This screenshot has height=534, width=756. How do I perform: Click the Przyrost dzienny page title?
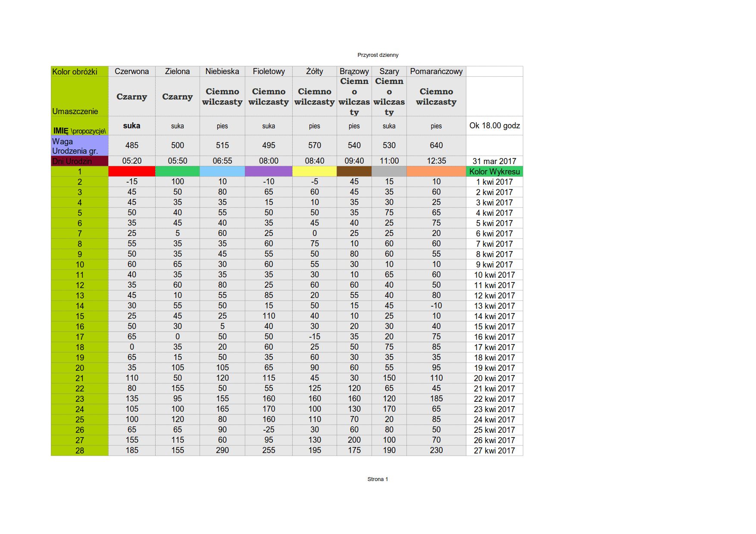pyautogui.click(x=378, y=55)
